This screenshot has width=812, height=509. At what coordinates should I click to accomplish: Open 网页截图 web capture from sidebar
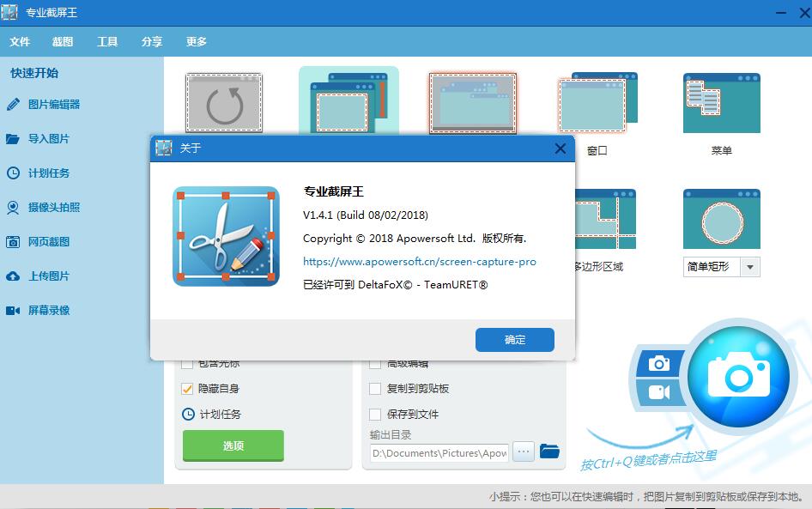[48, 241]
